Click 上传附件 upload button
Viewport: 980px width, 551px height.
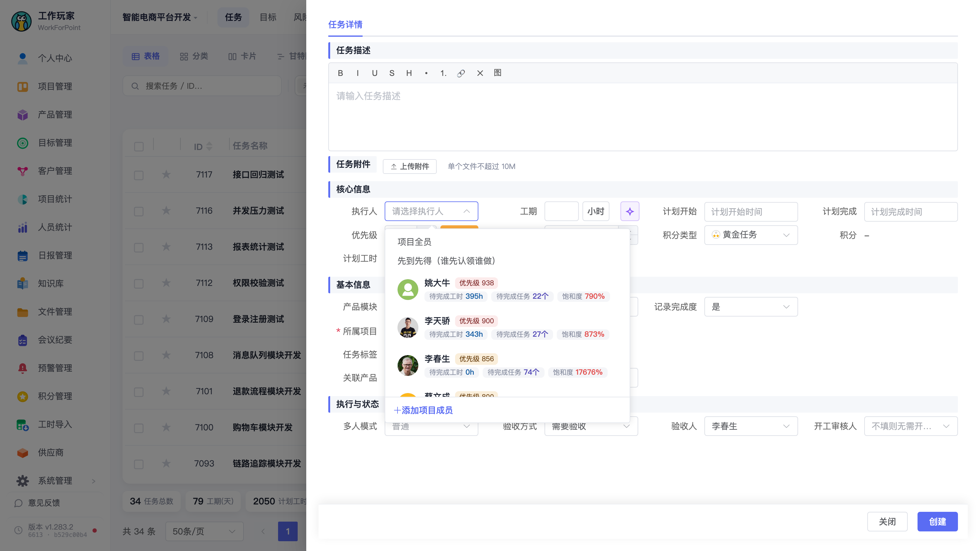tap(409, 167)
